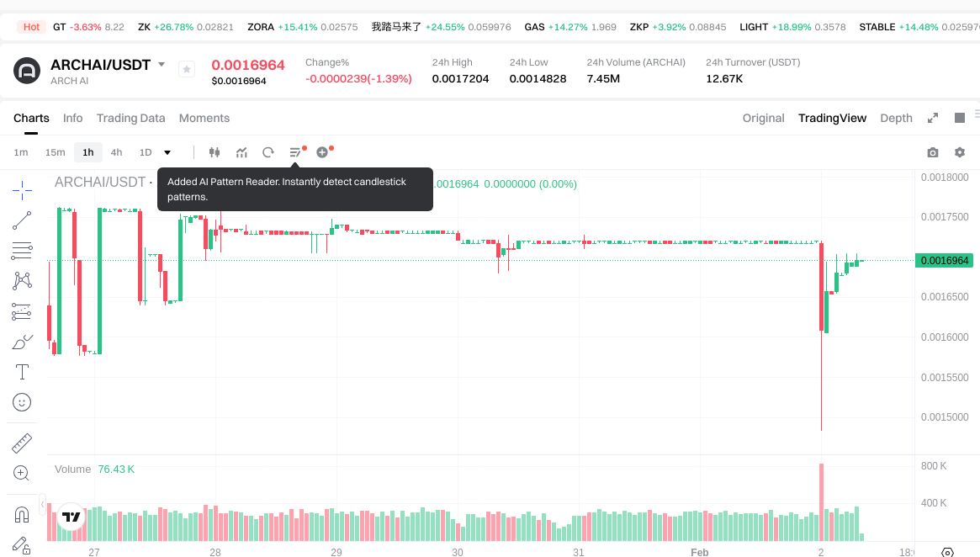
Task: Take a chart snapshot with camera icon
Action: (x=932, y=152)
